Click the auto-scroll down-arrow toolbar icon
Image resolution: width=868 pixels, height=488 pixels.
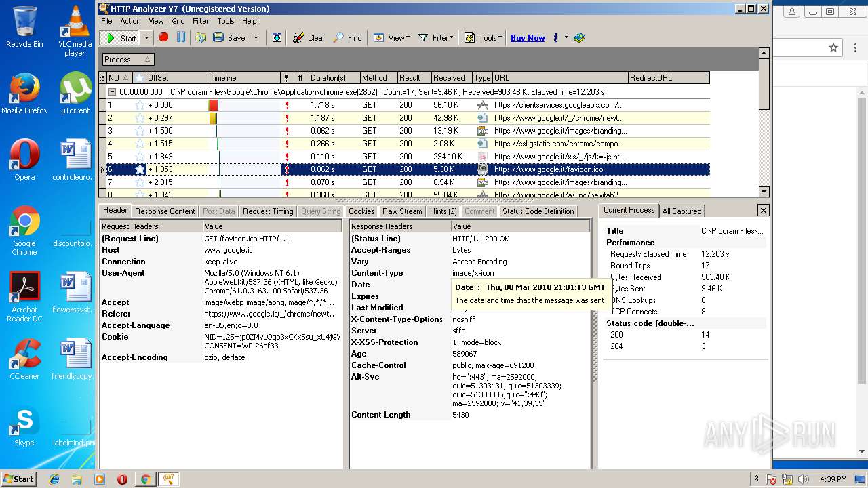277,38
